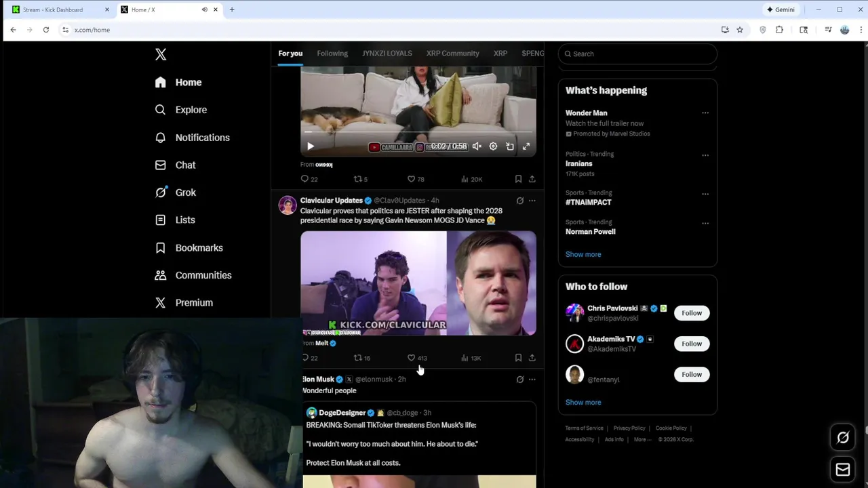The width and height of the screenshot is (868, 488).
Task: Bookmark this page with star icon
Action: 740,30
